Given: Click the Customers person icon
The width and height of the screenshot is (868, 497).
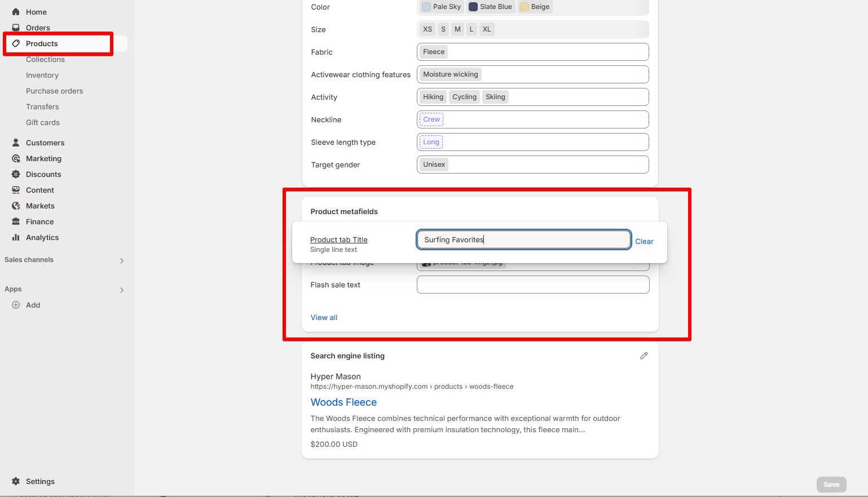Looking at the screenshot, I should click(x=16, y=143).
